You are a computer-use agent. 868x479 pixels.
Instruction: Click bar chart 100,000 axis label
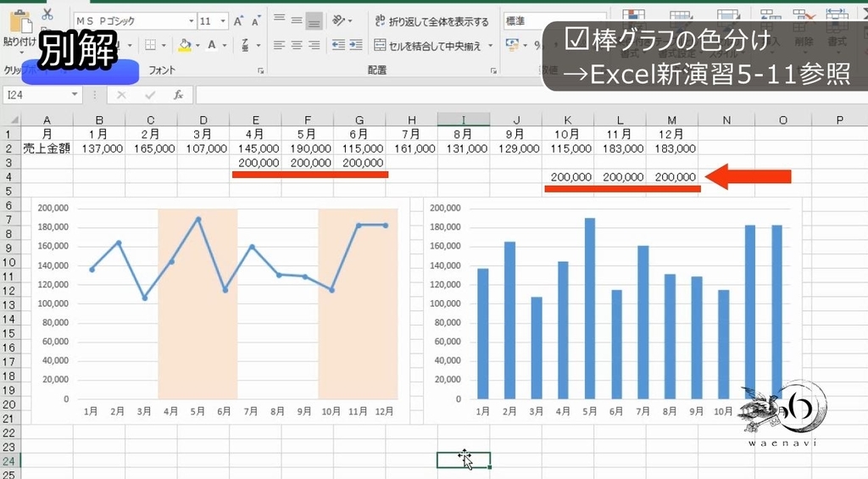click(x=445, y=304)
